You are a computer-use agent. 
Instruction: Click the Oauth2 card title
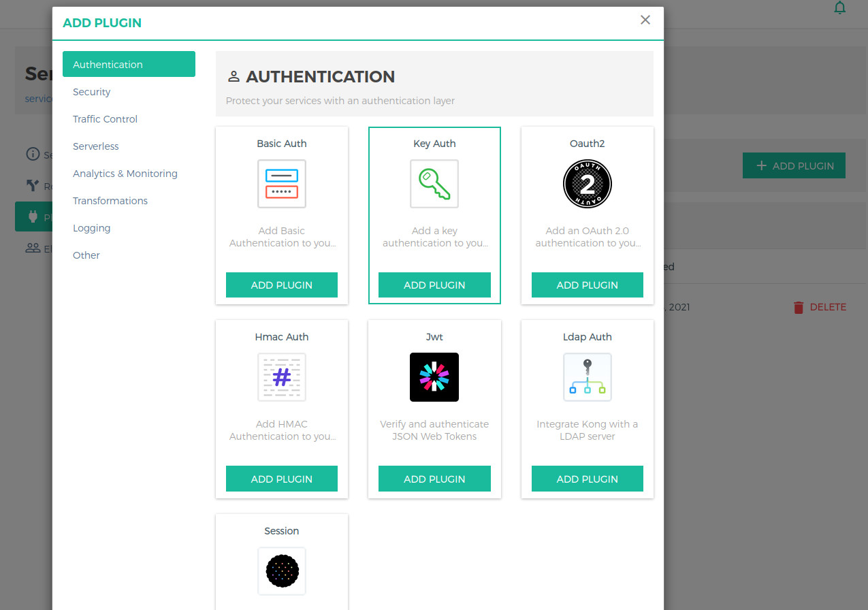point(588,144)
